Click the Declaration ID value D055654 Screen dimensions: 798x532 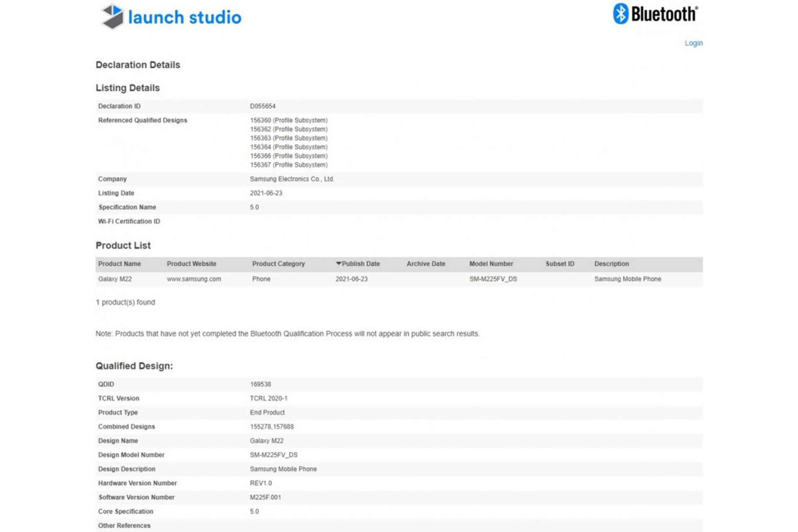pos(262,106)
